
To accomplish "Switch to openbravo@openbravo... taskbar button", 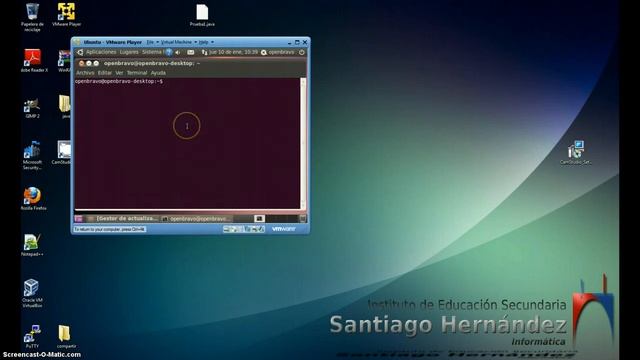I will [x=196, y=219].
